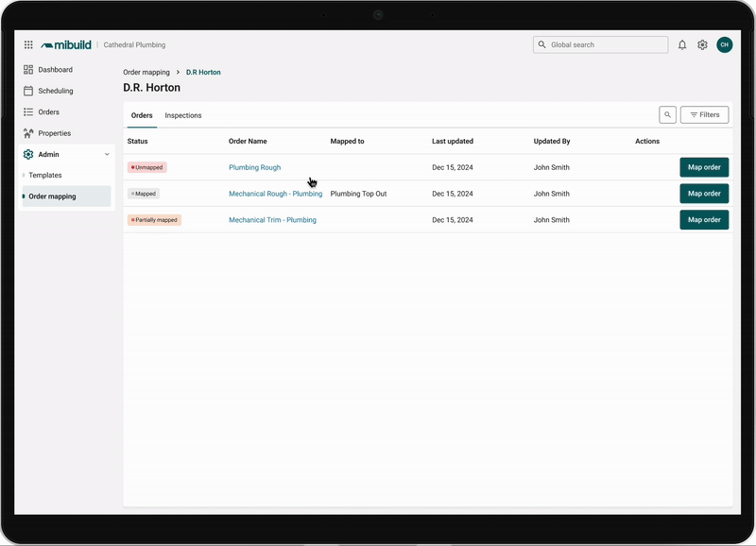Click the mibuild logo
Screen dimensions: 756x546
tap(66, 44)
